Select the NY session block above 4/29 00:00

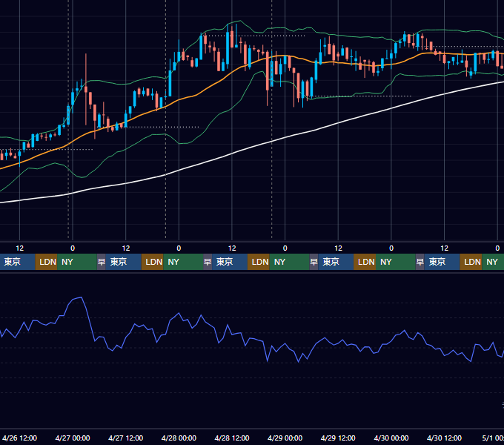point(289,262)
